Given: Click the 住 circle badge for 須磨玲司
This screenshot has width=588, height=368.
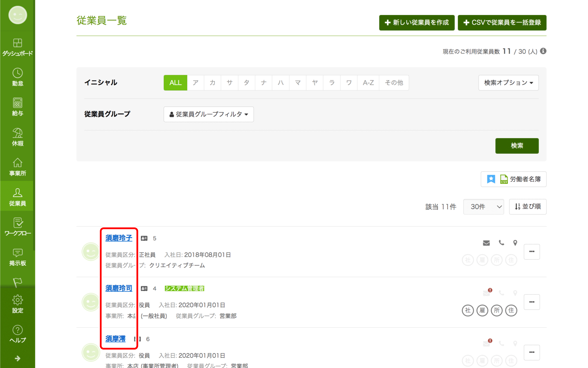Looking at the screenshot, I should 511,310.
